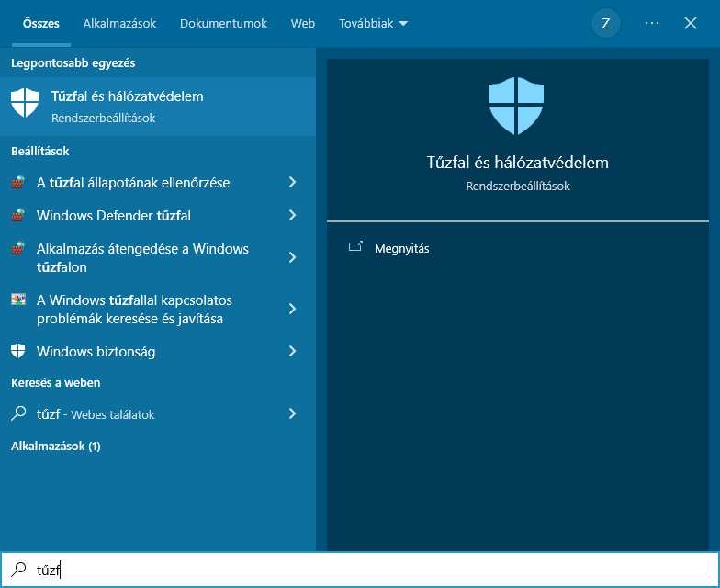Open Windows biztonság result
This screenshot has width=720, height=588.
tap(158, 351)
